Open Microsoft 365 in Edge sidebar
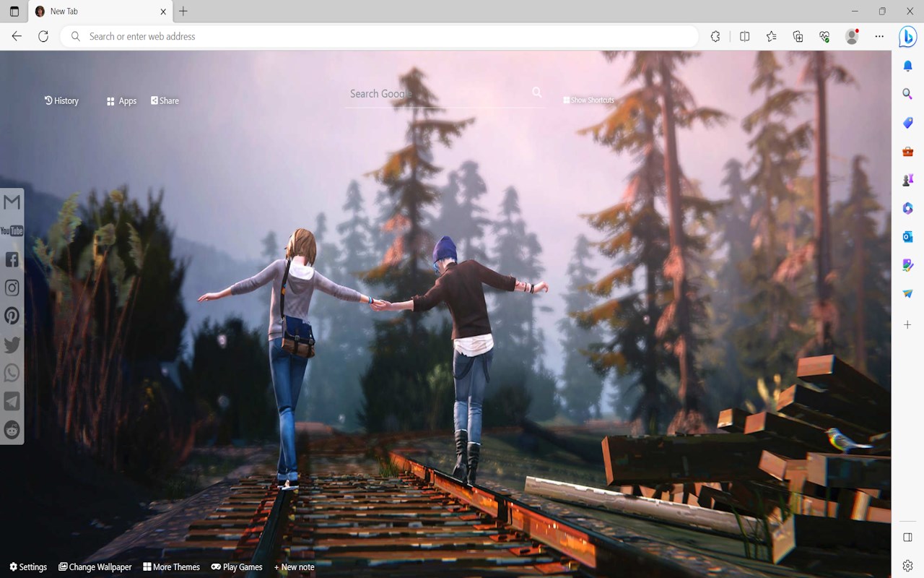Screen dimensions: 924x578 click(908, 208)
